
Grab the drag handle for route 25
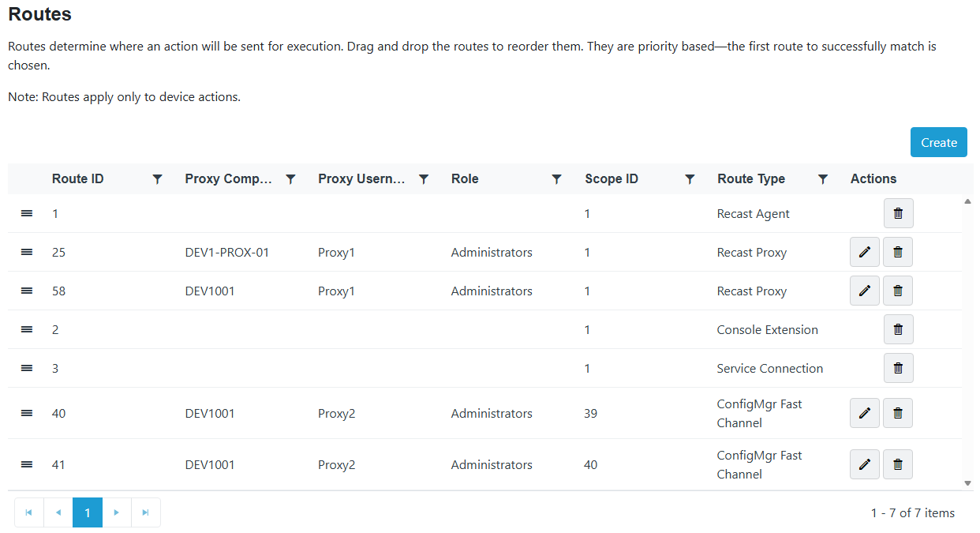coord(27,252)
